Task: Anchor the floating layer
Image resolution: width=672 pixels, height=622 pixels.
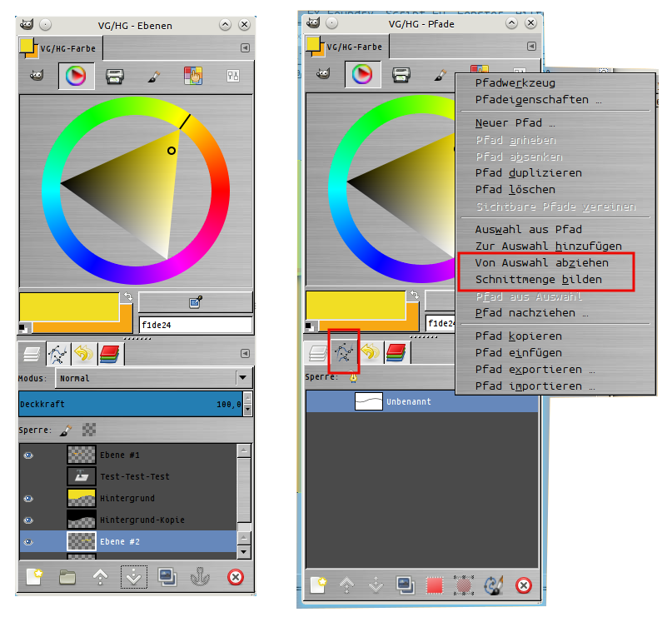Action: click(200, 577)
